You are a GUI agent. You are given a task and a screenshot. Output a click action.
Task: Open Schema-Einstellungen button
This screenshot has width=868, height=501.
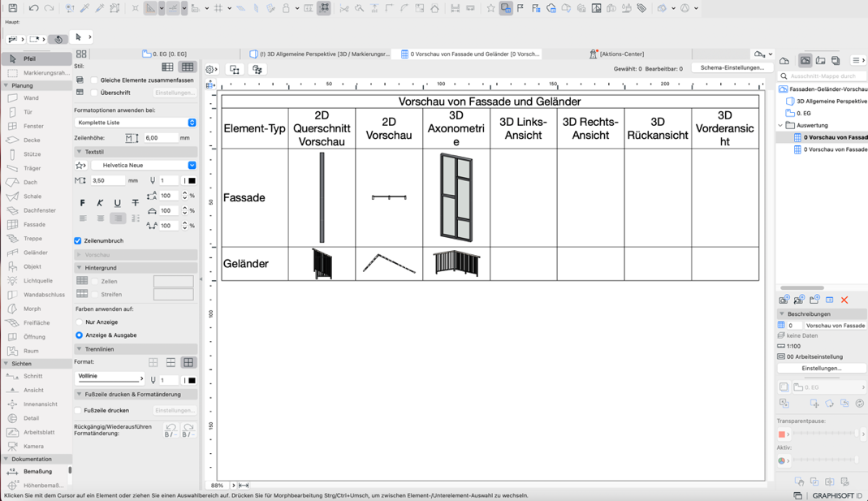[x=732, y=67]
